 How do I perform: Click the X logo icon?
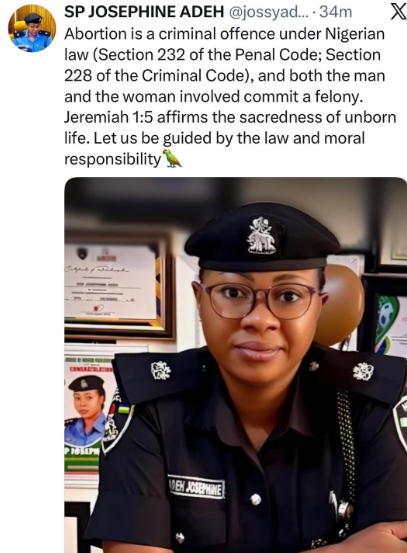pyautogui.click(x=398, y=12)
